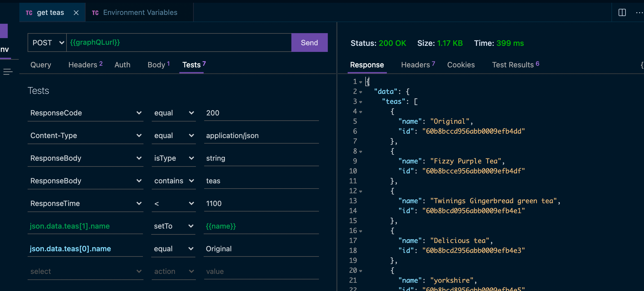Toggle the split view layout icon
Screen dimensions: 644x291
[x=622, y=12]
